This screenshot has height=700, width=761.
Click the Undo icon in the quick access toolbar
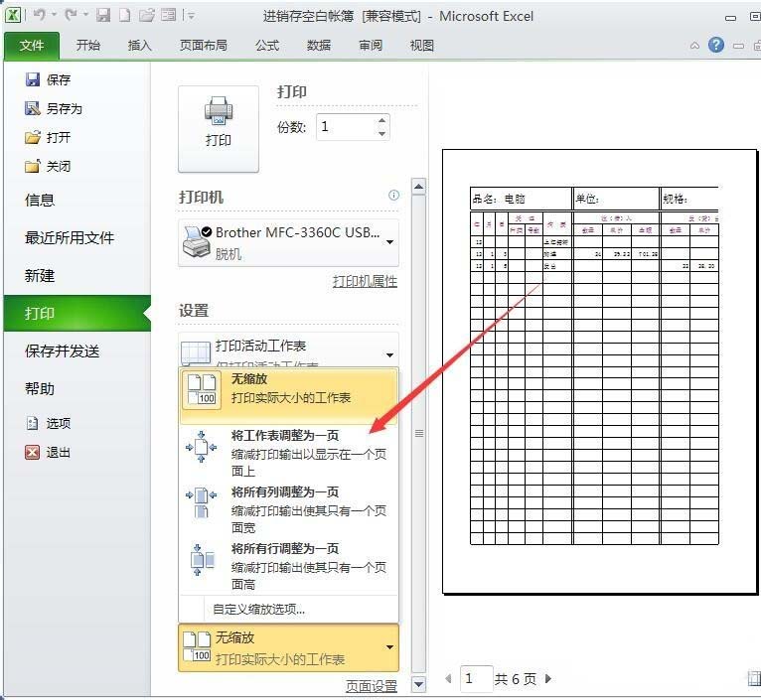[x=40, y=15]
